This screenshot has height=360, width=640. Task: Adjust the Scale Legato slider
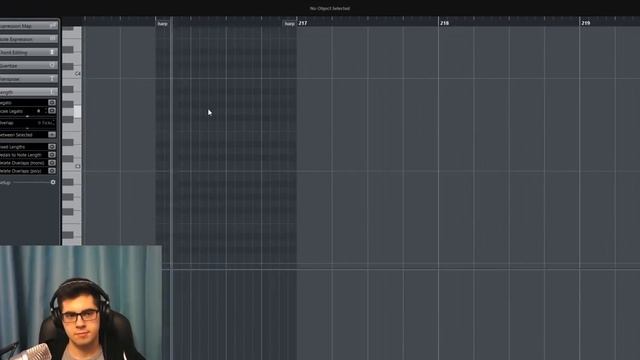pos(27,116)
